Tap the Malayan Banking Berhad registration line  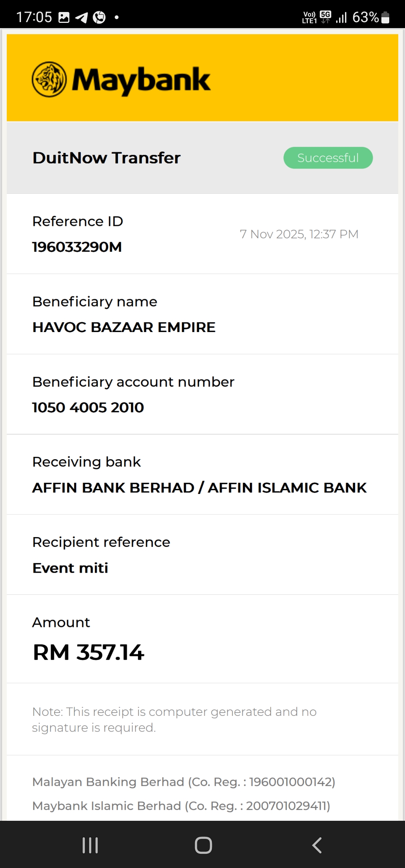[184, 782]
